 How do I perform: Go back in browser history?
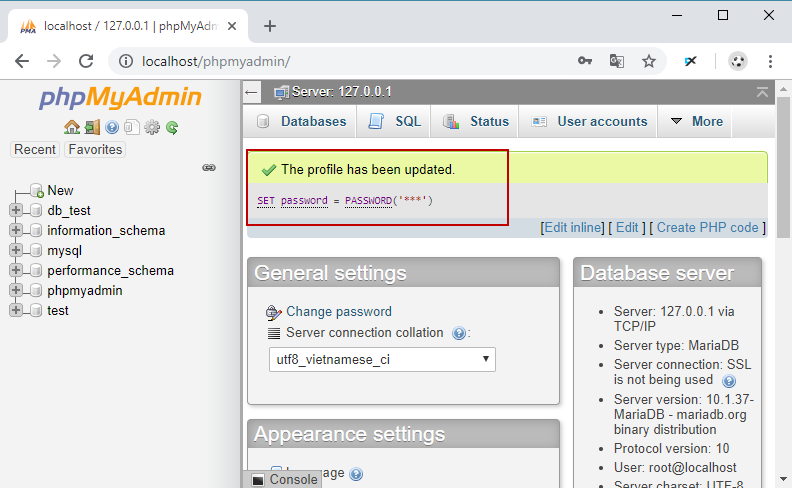click(22, 61)
